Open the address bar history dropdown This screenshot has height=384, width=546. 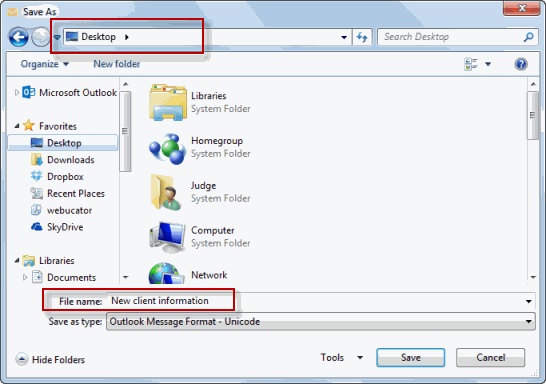point(344,37)
